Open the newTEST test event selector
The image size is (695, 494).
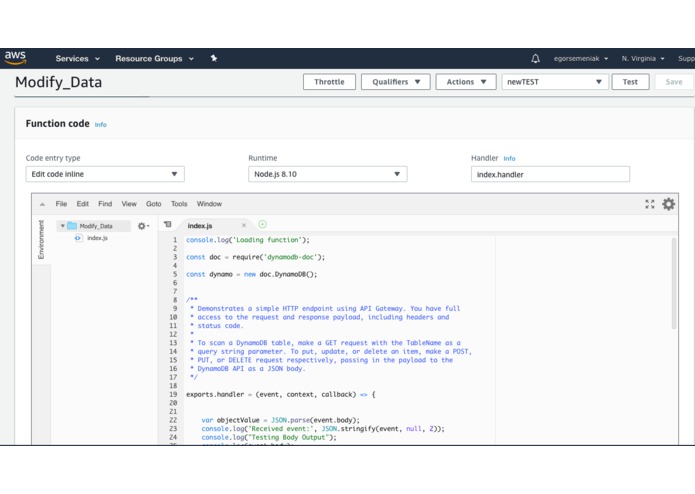coord(553,82)
